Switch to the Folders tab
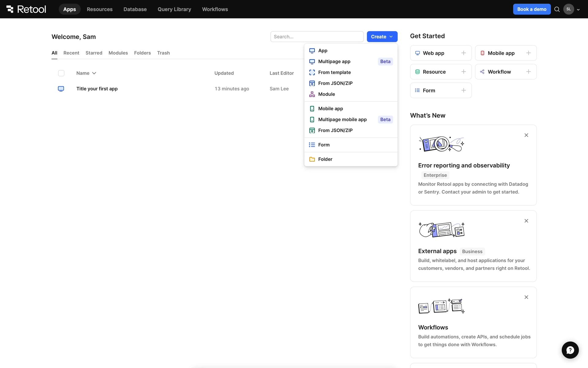The height and width of the screenshot is (368, 588). point(142,53)
